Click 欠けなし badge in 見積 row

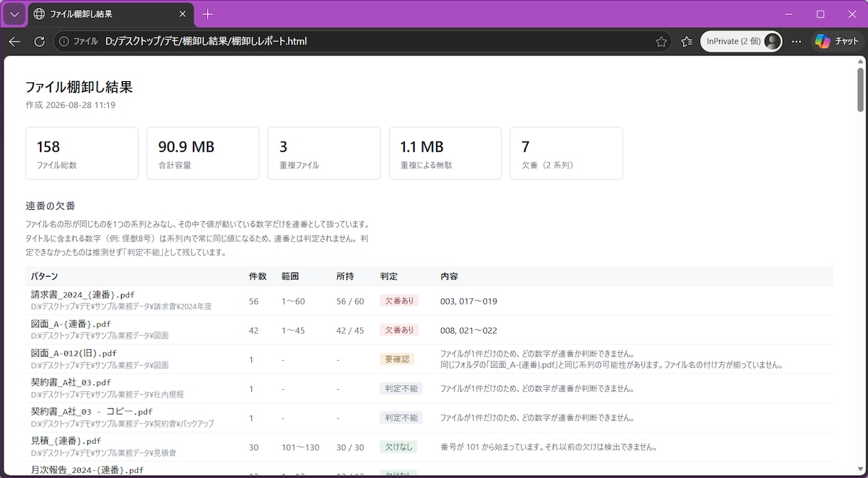398,447
